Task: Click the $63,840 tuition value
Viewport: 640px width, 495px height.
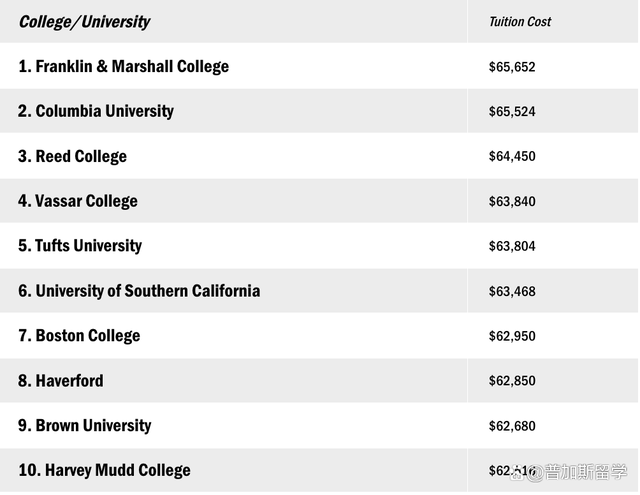Action: pos(512,201)
